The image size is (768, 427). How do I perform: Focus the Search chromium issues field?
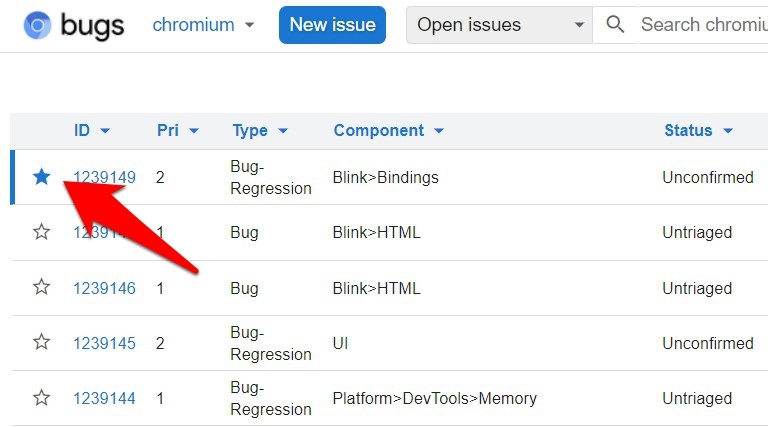click(702, 24)
